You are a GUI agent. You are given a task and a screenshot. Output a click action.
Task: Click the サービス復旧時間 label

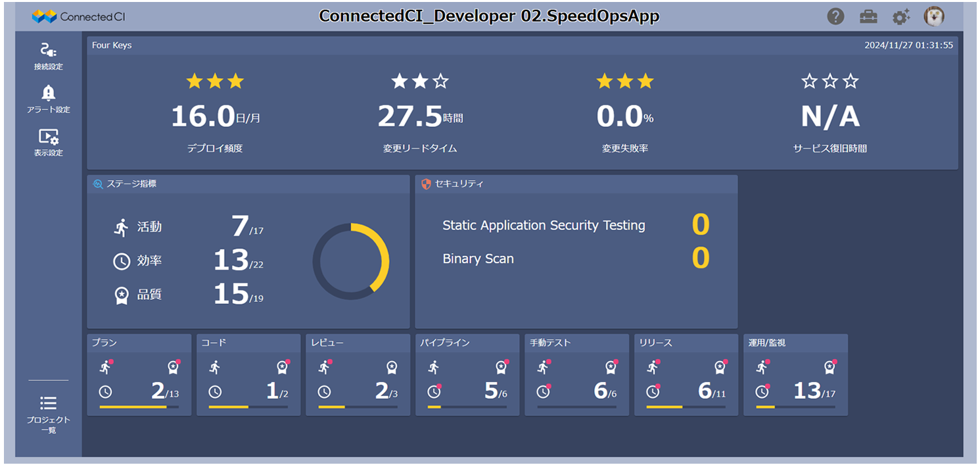(830, 149)
